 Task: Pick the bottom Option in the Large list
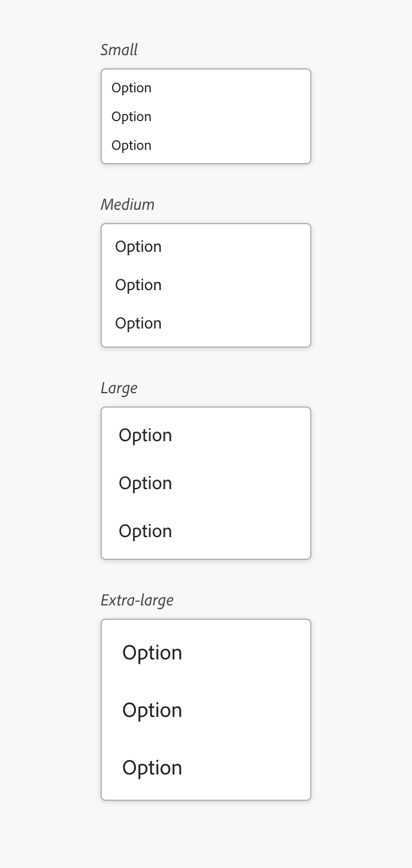point(146,531)
